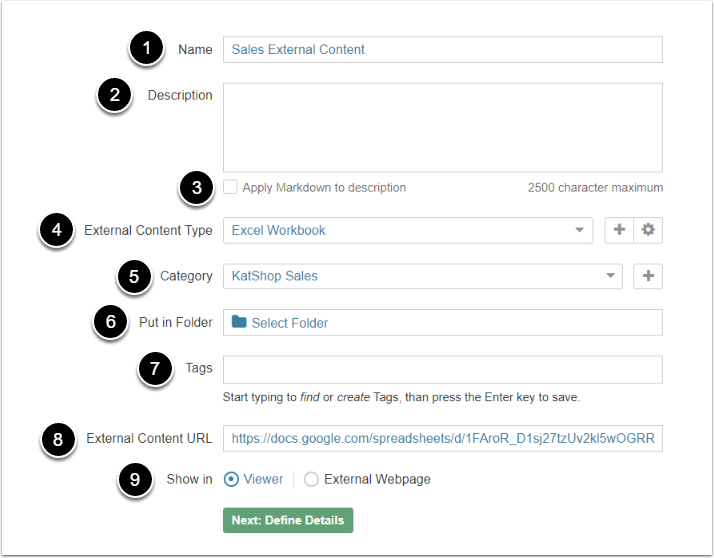
Task: Select the Viewer radio button
Action: [x=231, y=479]
